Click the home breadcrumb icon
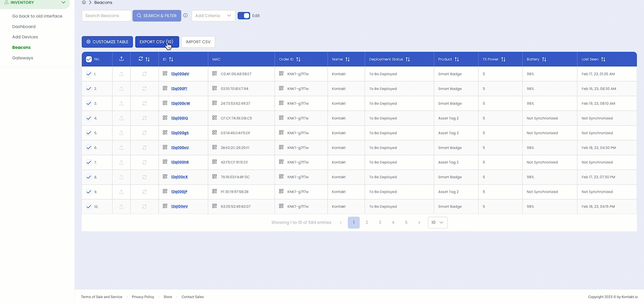The width and height of the screenshot is (644, 304). (x=84, y=3)
